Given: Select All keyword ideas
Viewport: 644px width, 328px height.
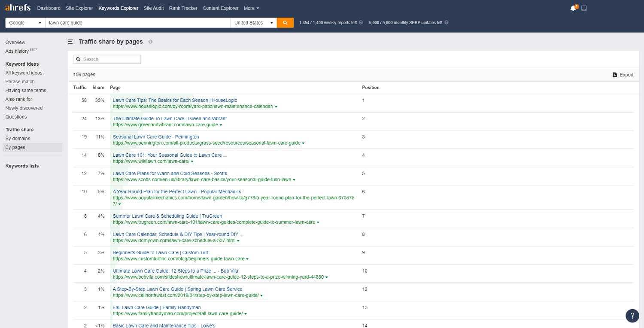Looking at the screenshot, I should coord(24,73).
